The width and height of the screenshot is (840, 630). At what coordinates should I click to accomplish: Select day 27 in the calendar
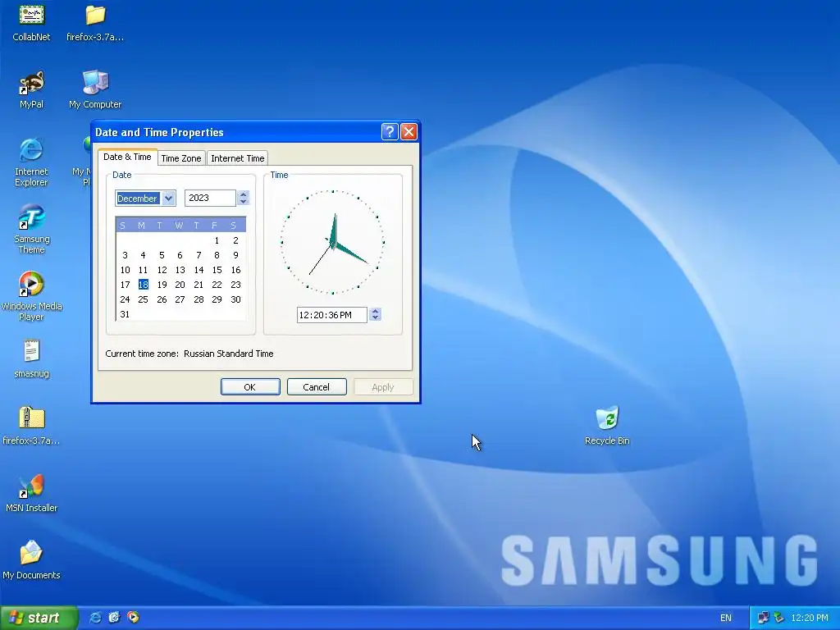click(180, 299)
